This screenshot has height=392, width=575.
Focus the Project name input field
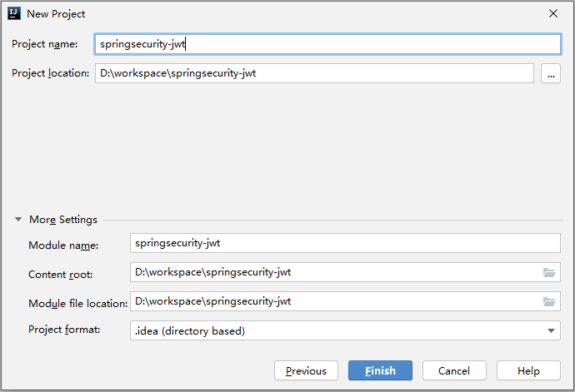tap(327, 44)
